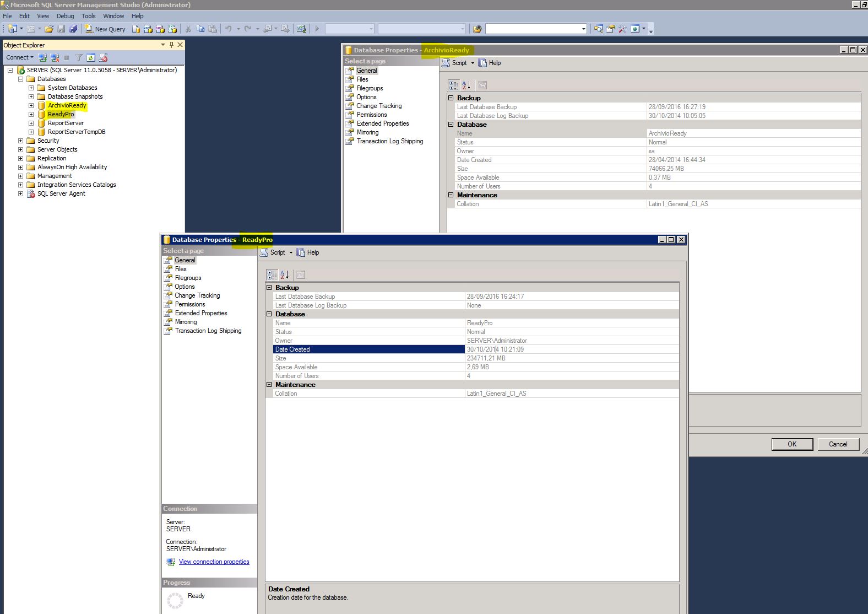Screen dimensions: 868x614
Task: Click the web browser icon in toolbar
Action: point(635,29)
